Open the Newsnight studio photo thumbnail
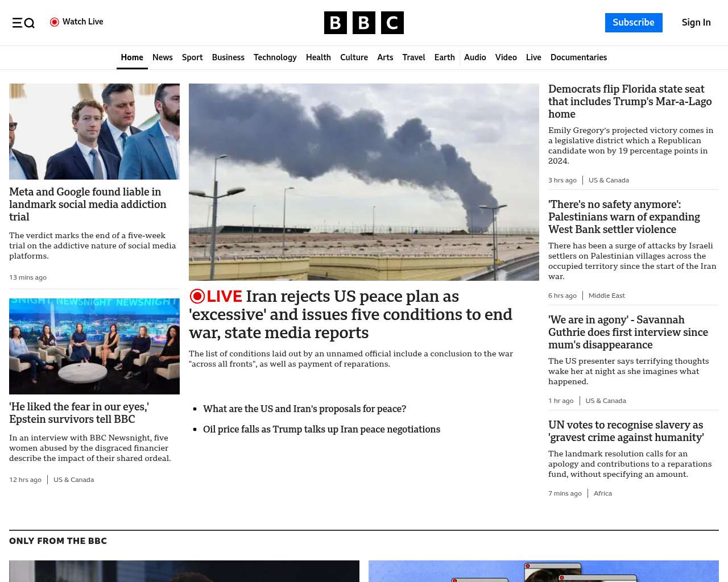Viewport: 728px width, 582px height. tap(94, 346)
